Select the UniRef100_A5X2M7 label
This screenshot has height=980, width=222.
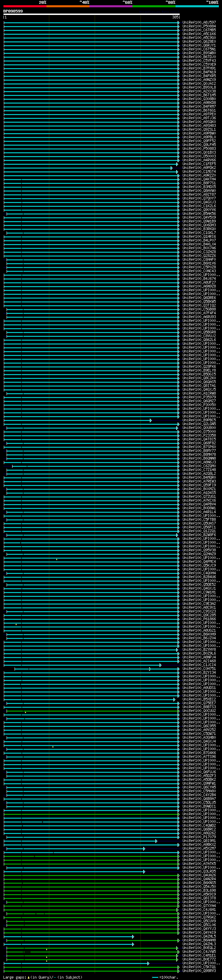199,849
